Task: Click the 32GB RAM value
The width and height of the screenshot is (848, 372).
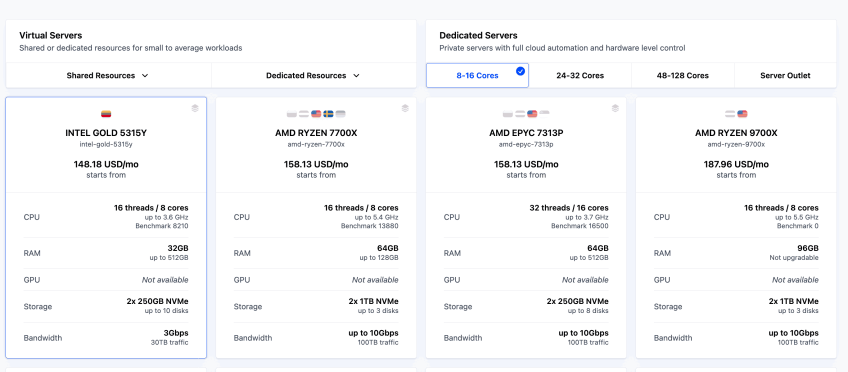Action: pos(178,248)
